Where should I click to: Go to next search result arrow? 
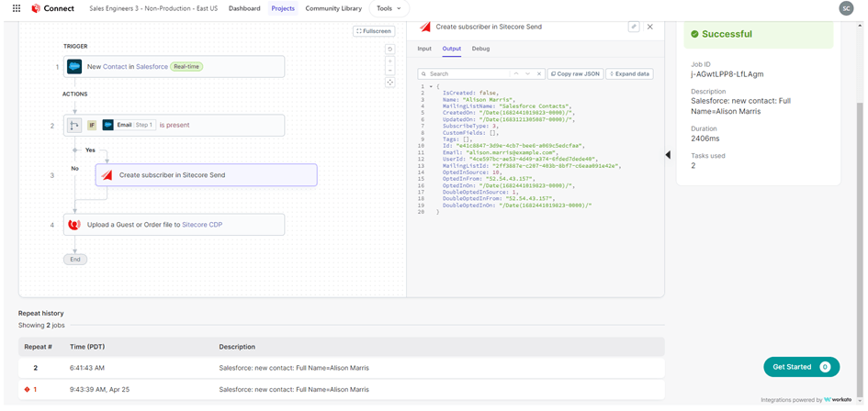(x=527, y=73)
